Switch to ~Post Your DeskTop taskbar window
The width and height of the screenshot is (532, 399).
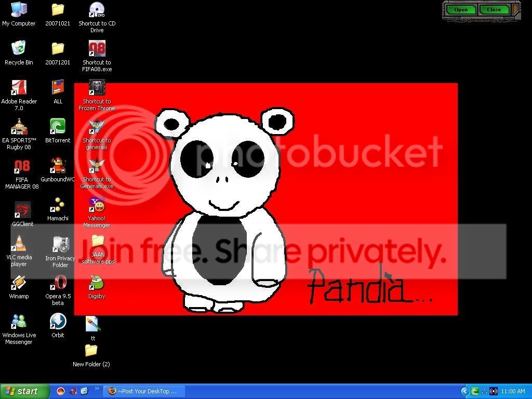pyautogui.click(x=144, y=391)
